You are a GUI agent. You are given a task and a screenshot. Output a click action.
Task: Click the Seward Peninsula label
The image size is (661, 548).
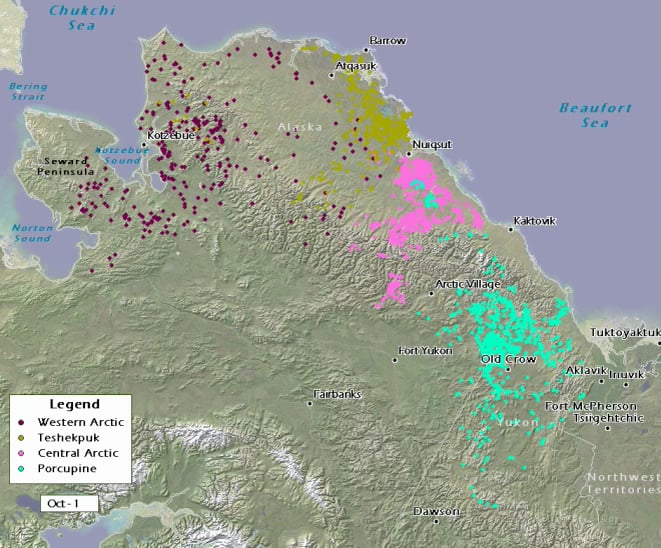pyautogui.click(x=65, y=167)
